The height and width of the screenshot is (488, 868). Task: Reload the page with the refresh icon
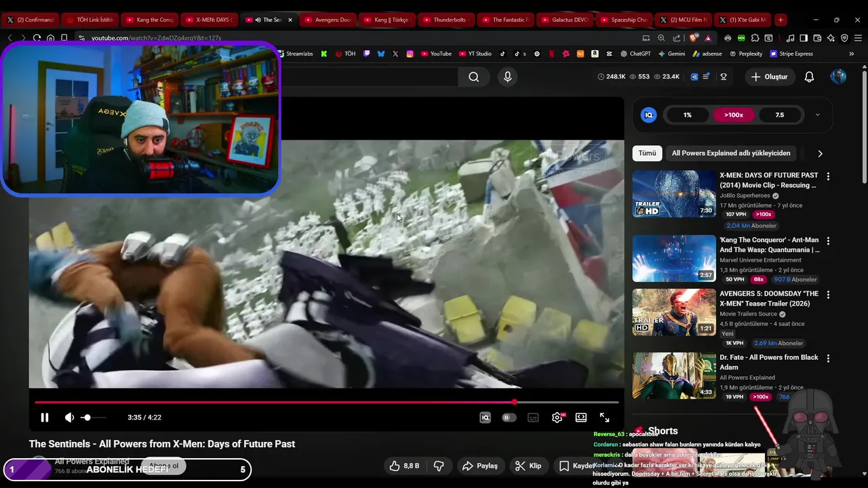point(37,38)
